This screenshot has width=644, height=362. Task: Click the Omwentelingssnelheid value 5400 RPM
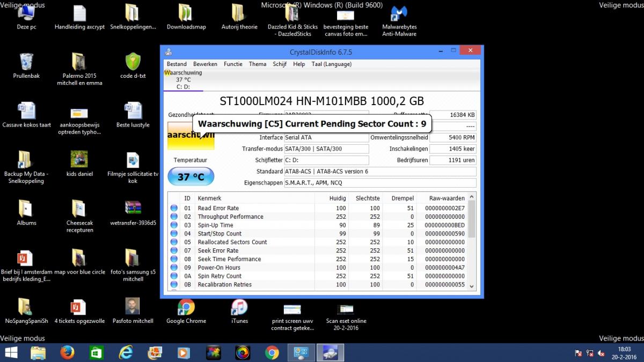point(453,137)
